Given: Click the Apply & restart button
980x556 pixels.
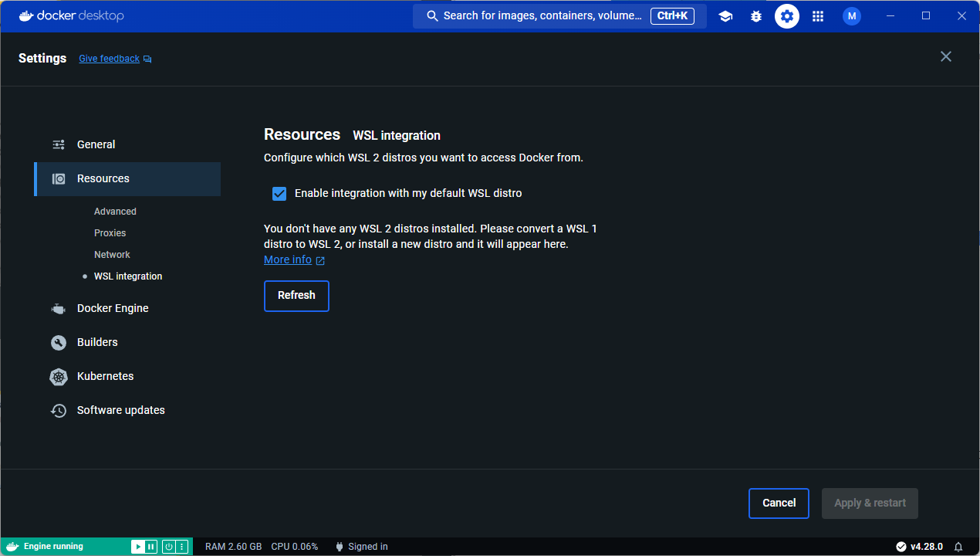Looking at the screenshot, I should pos(870,503).
